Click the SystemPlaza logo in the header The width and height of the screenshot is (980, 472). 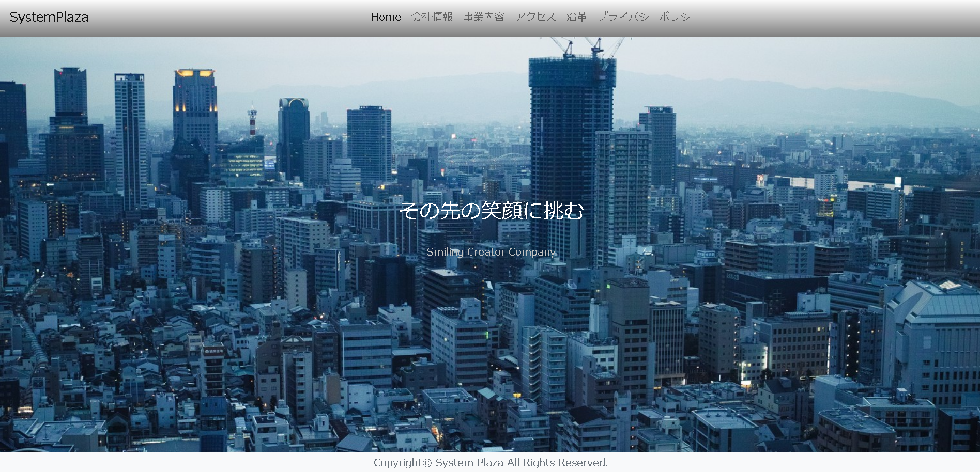click(x=49, y=17)
